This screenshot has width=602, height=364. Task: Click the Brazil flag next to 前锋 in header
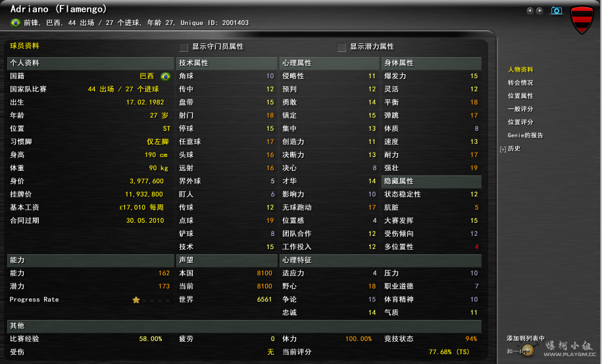pos(15,23)
